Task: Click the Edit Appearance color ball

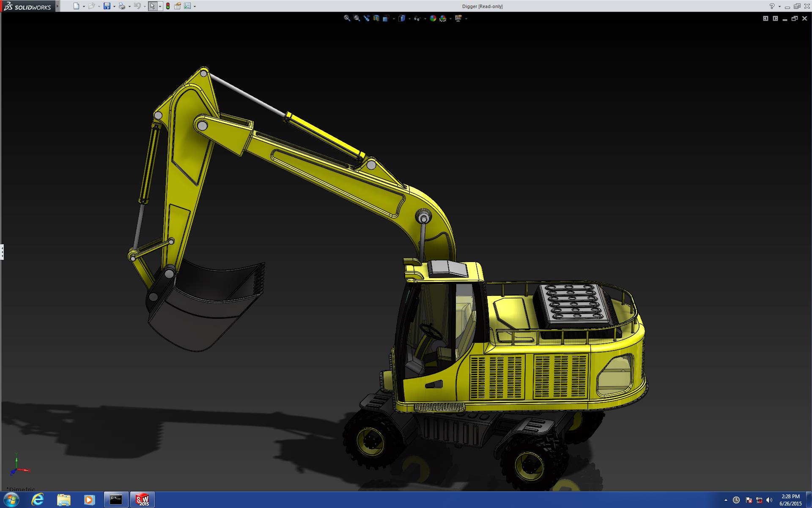Action: point(433,18)
